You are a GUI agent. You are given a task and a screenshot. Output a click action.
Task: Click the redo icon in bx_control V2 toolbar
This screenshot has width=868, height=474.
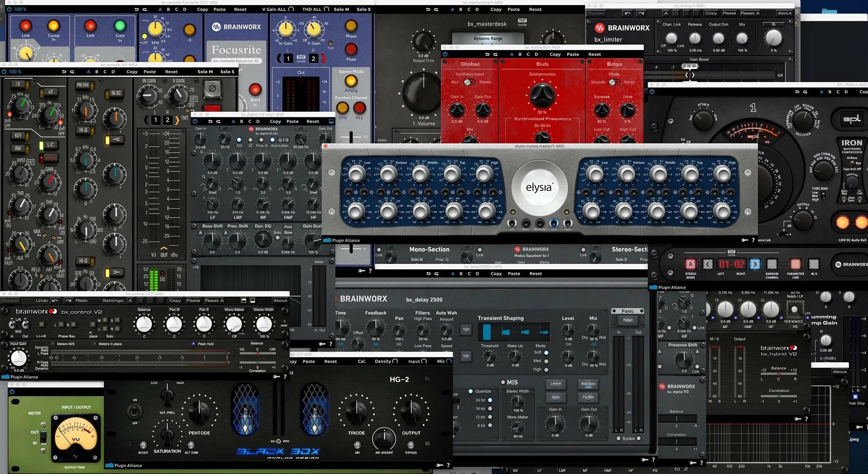click(x=69, y=301)
